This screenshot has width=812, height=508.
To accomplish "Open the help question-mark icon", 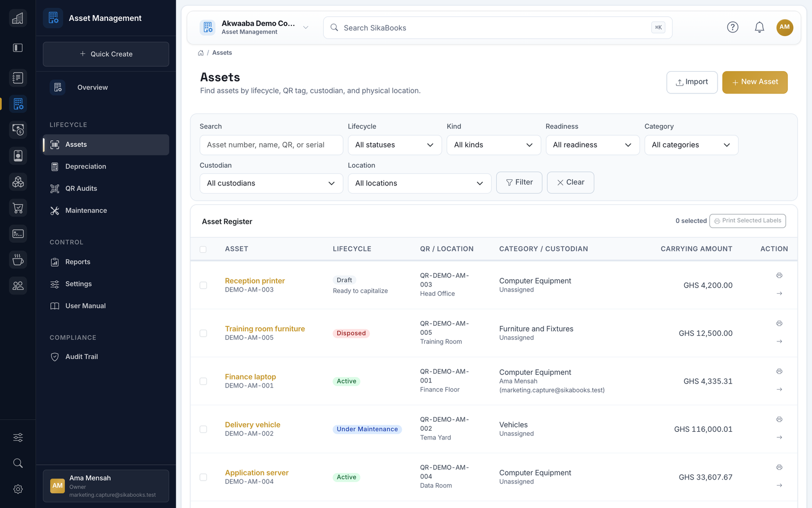I will [x=732, y=27].
